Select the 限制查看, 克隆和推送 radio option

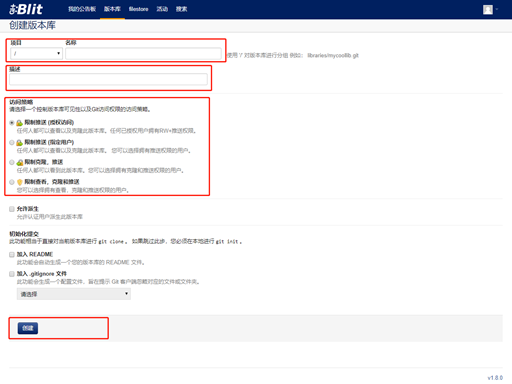point(12,182)
